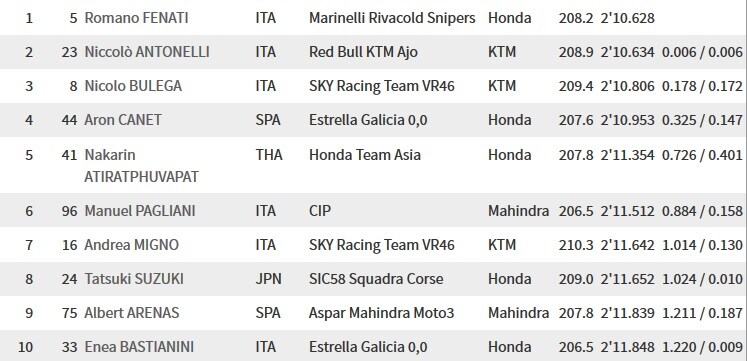This screenshot has height=361, width=747.
Task: Click gap value 0.006 / 0.006
Action: coord(702,52)
